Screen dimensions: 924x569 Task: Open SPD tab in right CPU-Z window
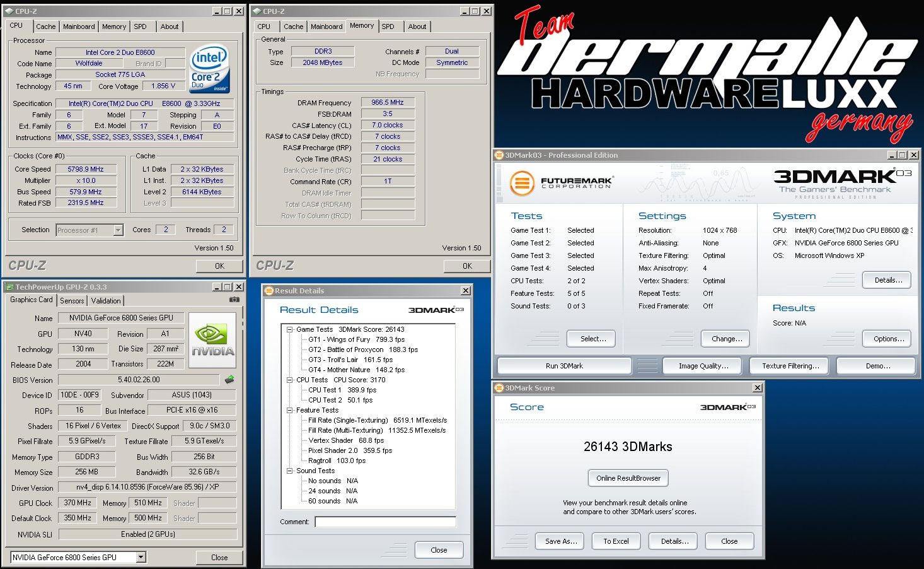388,26
